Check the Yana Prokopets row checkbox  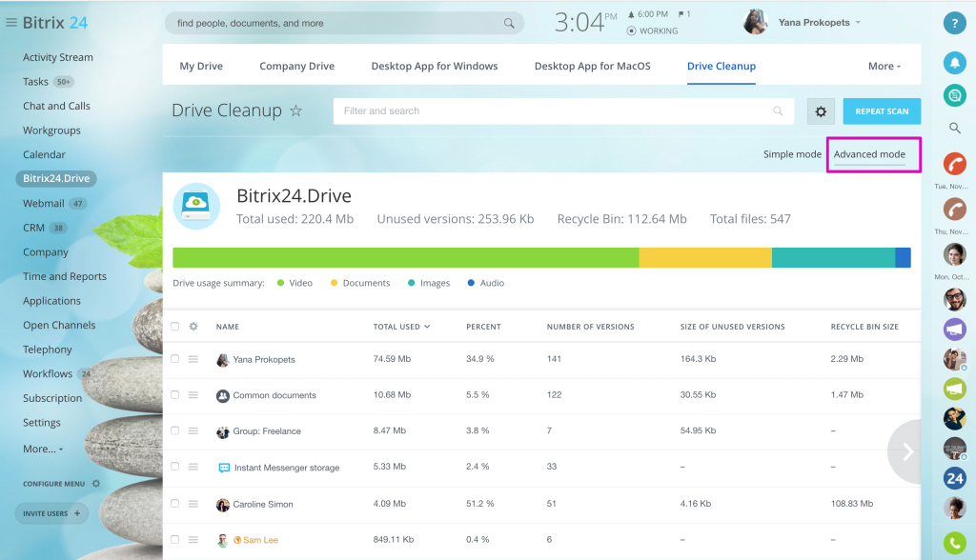point(175,359)
